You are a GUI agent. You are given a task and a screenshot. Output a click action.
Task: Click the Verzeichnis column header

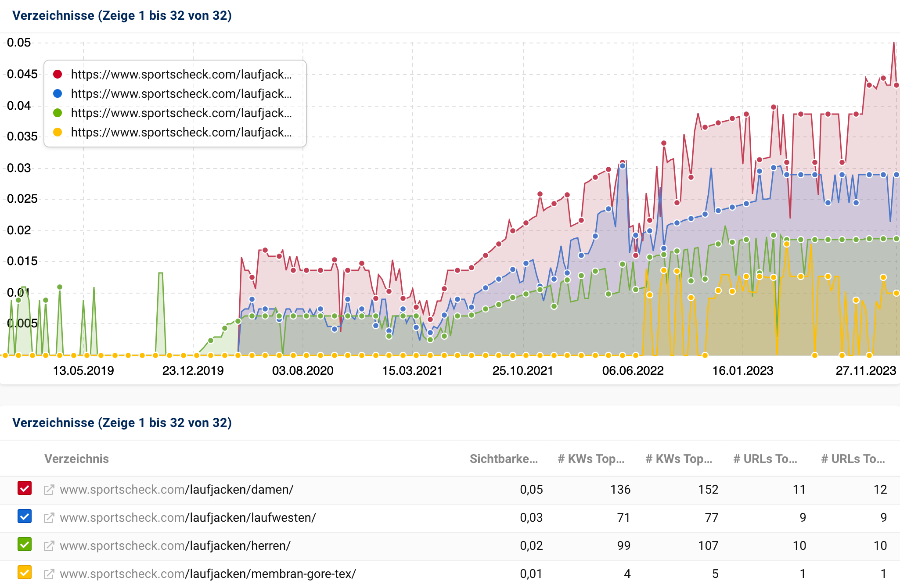(76, 459)
